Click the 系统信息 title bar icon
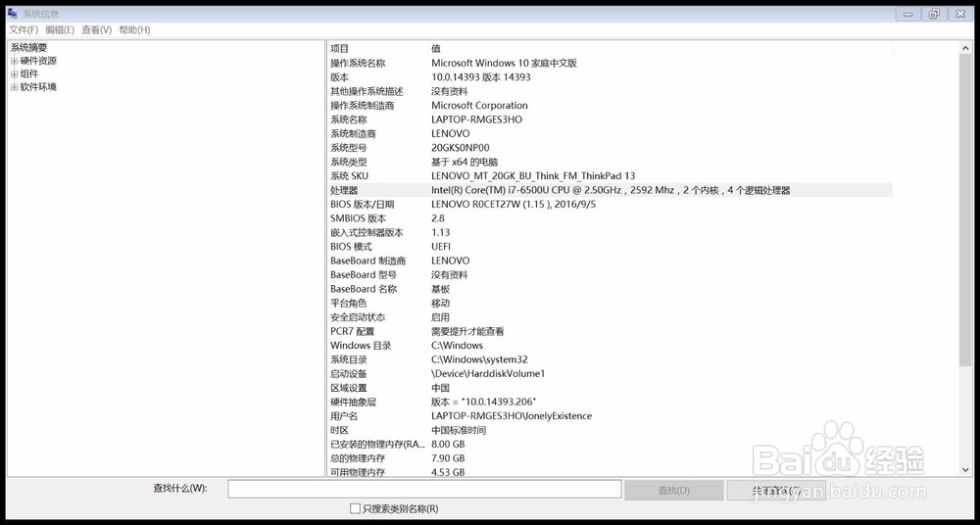Image resolution: width=980 pixels, height=525 pixels. point(13,13)
